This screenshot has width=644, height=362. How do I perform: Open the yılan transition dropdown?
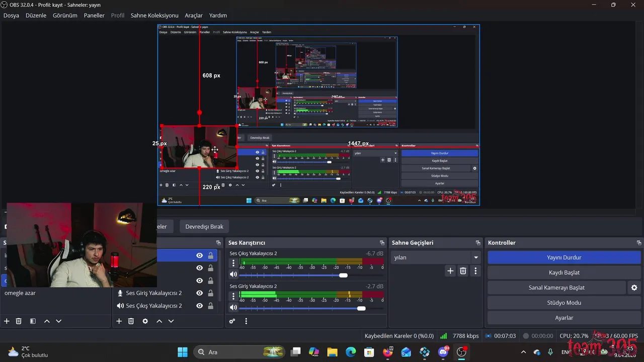pos(436,257)
